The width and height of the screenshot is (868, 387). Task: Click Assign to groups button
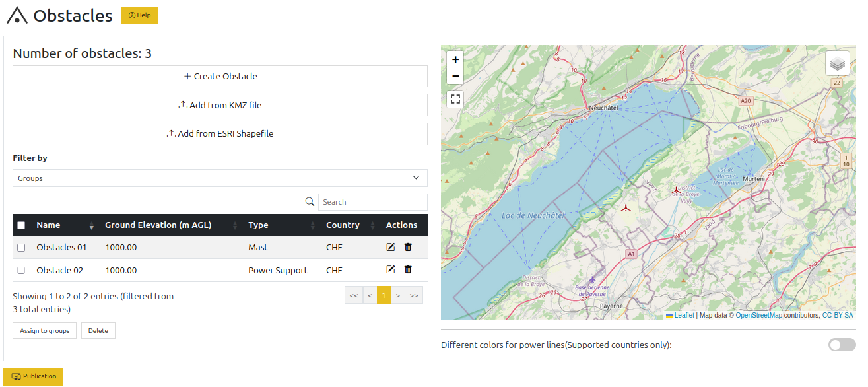[45, 330]
